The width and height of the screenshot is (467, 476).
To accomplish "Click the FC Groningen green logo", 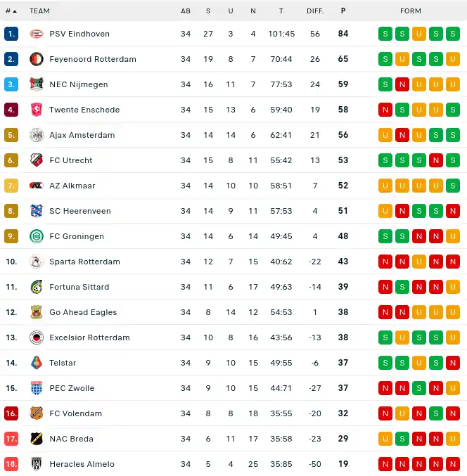I will tap(37, 236).
